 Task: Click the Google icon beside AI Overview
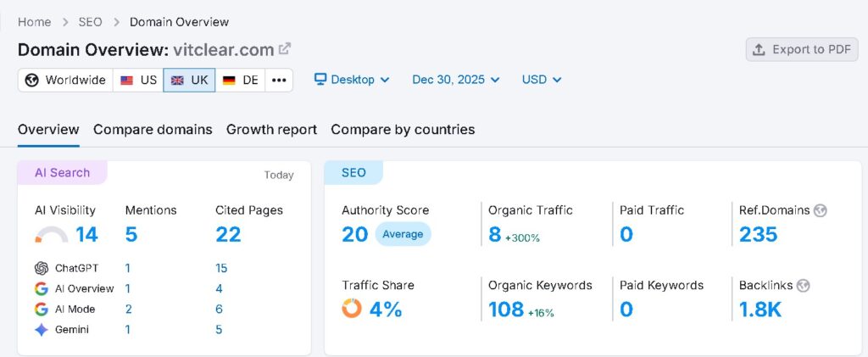41,288
